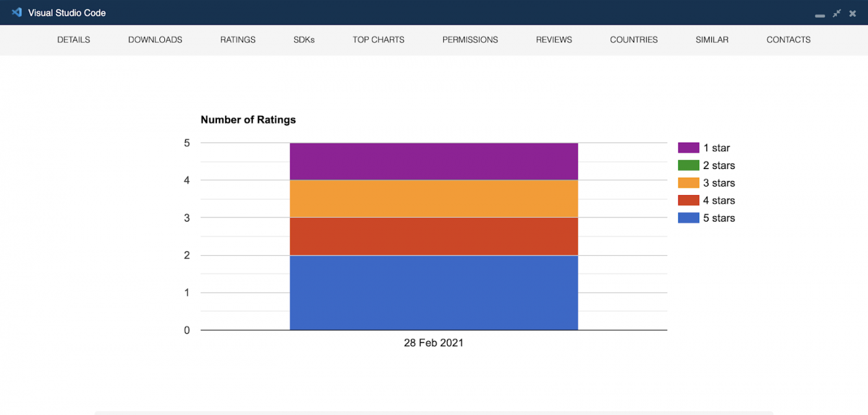Click the '4 stars' legend label
Screen dimensions: 868x415
719,201
